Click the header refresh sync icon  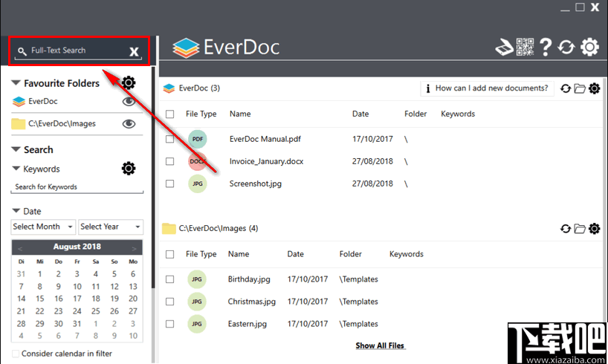pos(566,48)
